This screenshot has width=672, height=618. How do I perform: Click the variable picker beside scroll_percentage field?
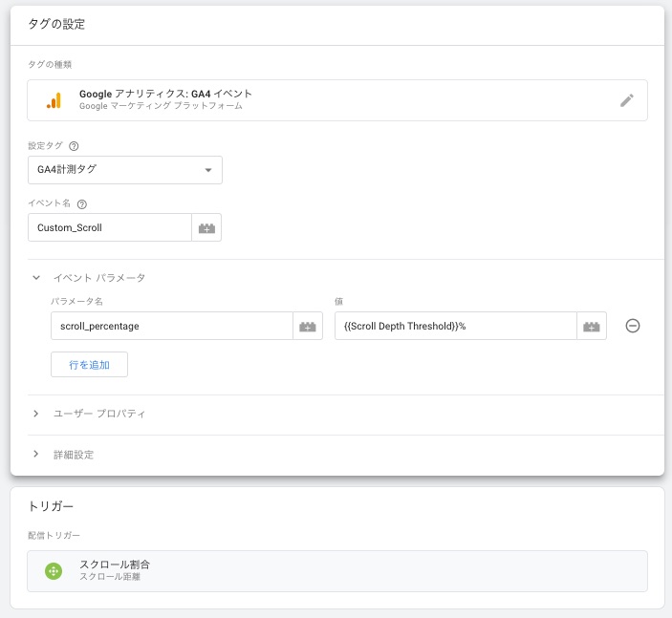click(x=308, y=326)
